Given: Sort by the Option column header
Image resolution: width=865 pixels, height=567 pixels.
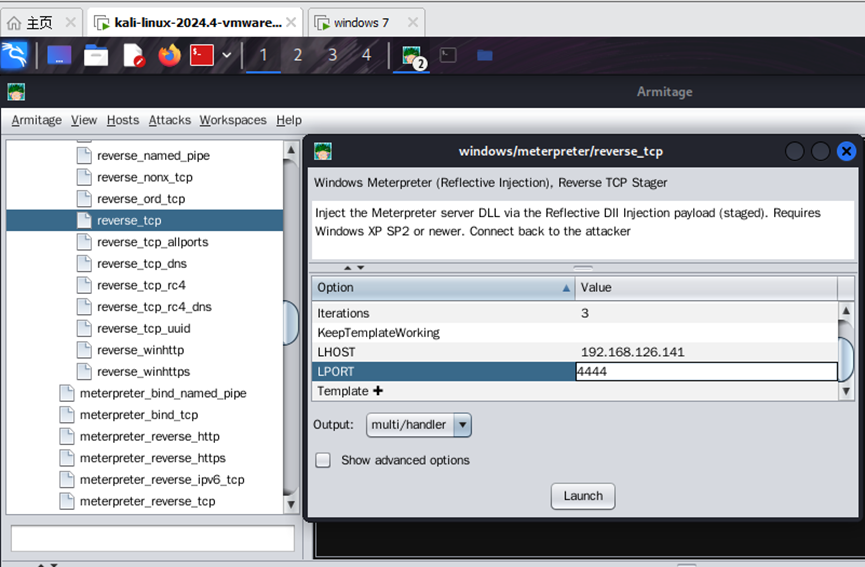Looking at the screenshot, I should coord(443,287).
